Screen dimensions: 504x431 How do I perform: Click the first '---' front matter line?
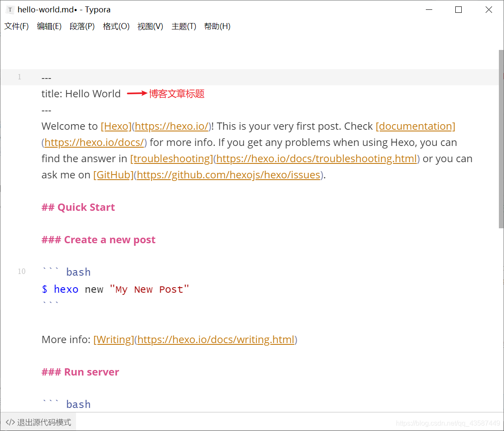pos(46,78)
